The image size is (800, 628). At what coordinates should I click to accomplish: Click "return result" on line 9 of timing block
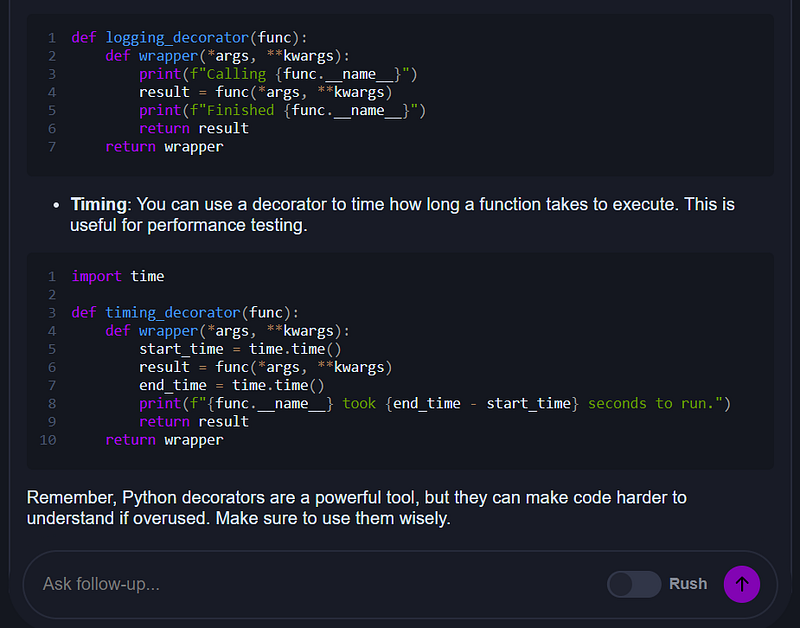coord(194,422)
